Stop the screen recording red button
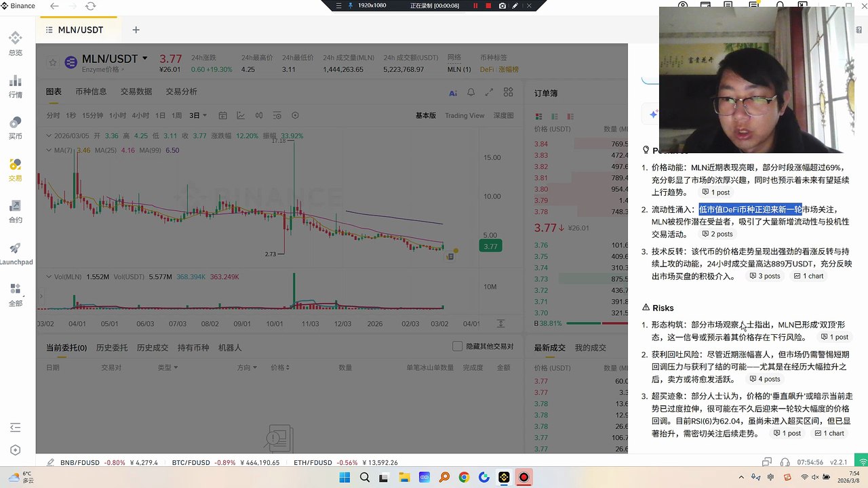Screen dimensions: 868x488 (x=488, y=5)
